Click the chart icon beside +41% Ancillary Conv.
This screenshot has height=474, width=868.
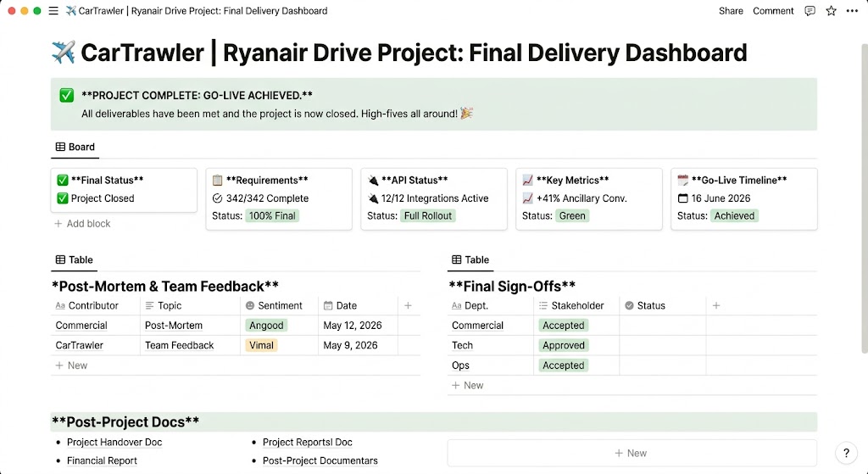click(527, 198)
